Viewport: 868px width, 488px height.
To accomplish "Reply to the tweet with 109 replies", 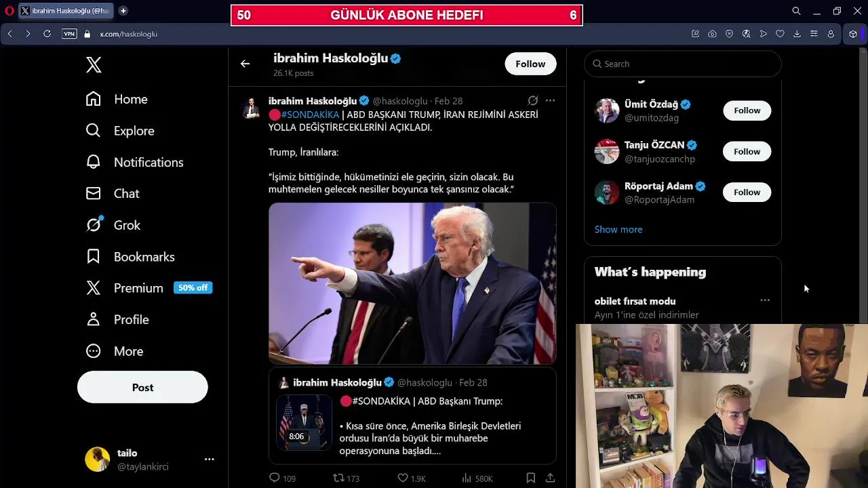I will (283, 478).
